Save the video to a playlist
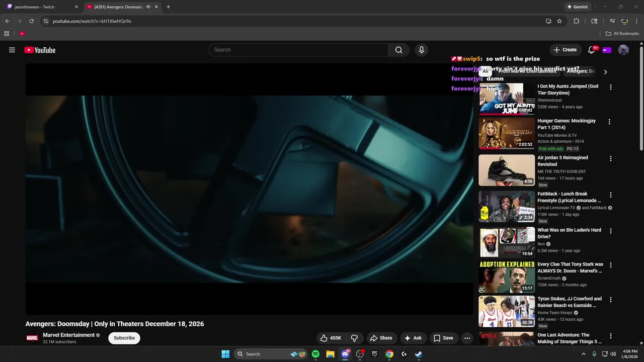The width and height of the screenshot is (644, 362). coord(443,338)
